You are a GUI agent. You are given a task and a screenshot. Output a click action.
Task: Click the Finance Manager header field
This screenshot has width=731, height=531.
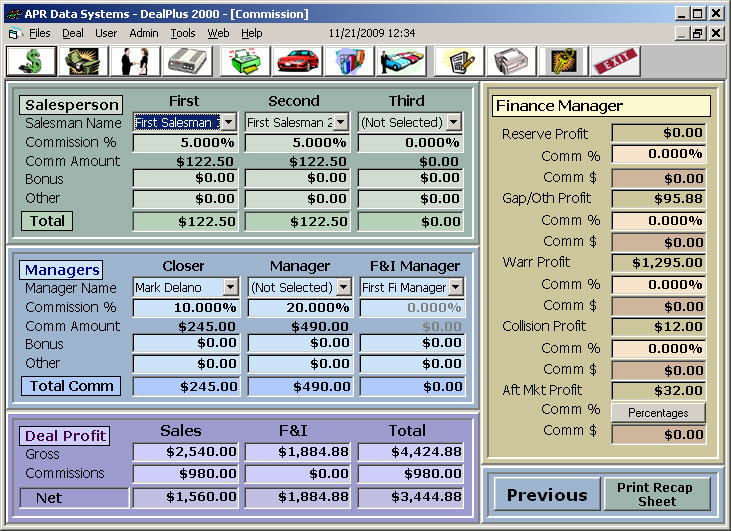(601, 106)
